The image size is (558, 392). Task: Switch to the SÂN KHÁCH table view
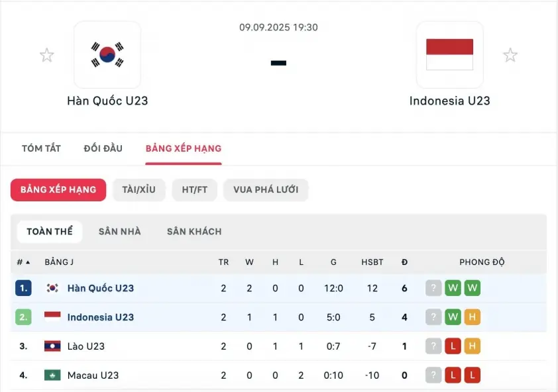194,232
